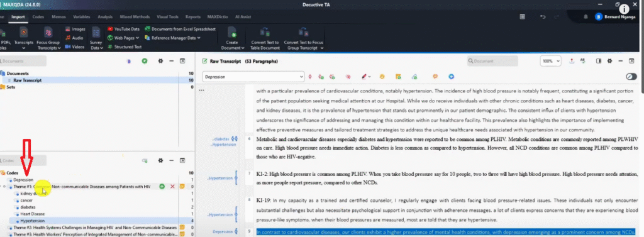
Task: Open Reference Manager Data dropdown
Action: pyautogui.click(x=173, y=38)
